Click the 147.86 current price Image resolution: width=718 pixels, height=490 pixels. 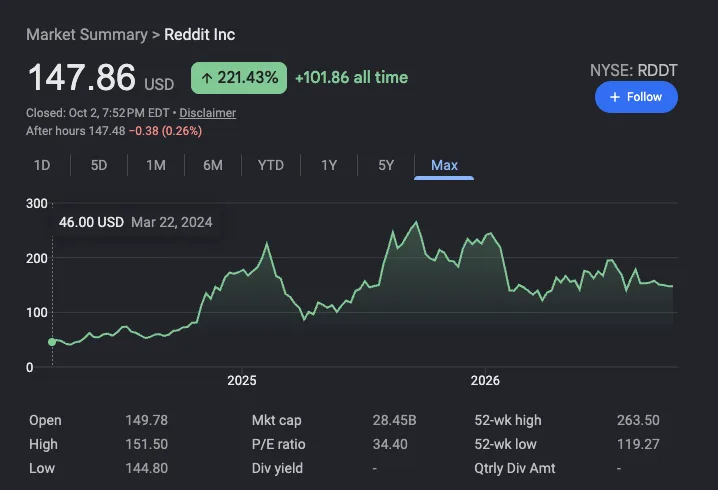[x=82, y=77]
